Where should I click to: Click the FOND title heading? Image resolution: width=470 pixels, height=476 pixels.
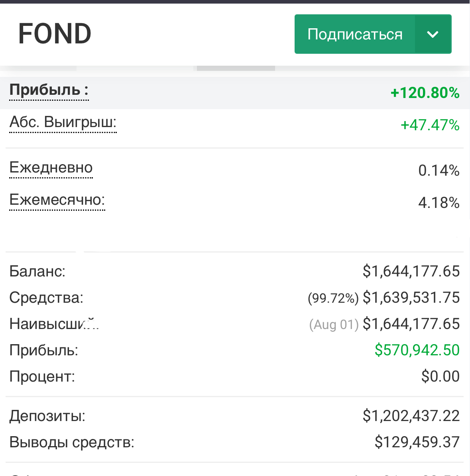click(x=55, y=33)
